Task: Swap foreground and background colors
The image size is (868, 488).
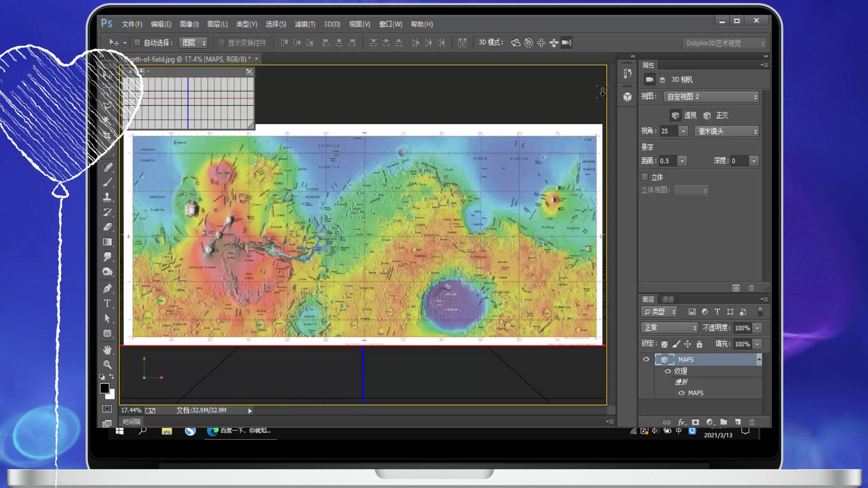Action: pos(112,376)
